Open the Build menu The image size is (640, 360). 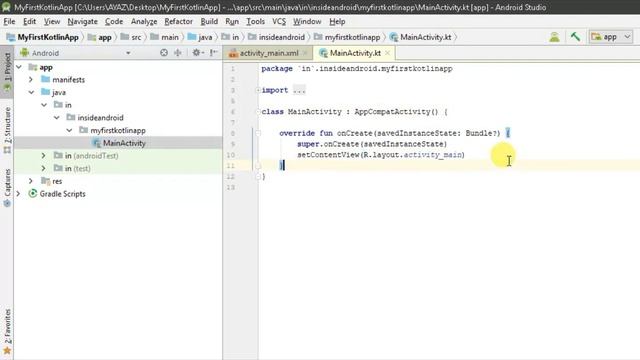coord(209,22)
